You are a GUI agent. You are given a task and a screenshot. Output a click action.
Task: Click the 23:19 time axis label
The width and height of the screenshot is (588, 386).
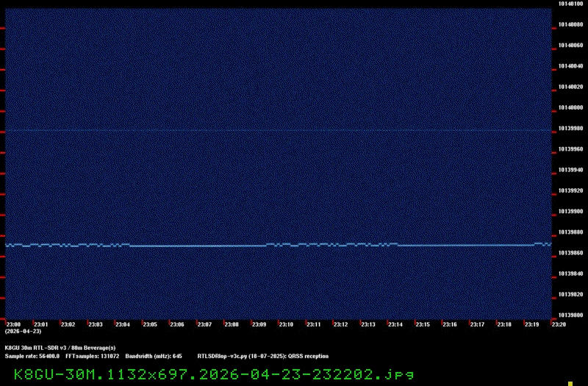(x=531, y=324)
